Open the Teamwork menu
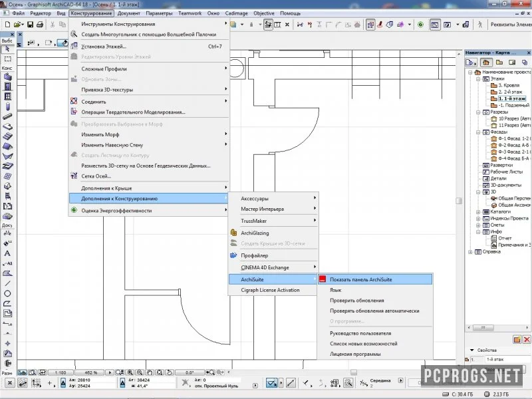The width and height of the screenshot is (532, 399). pyautogui.click(x=190, y=13)
